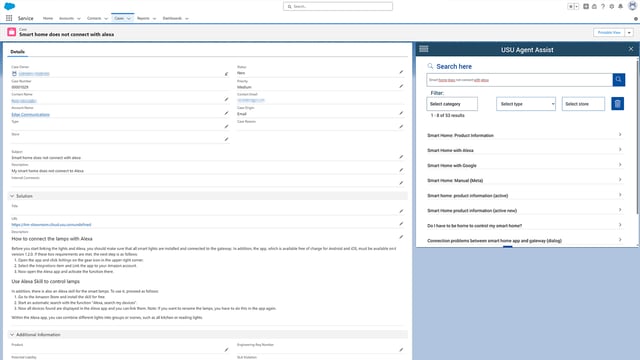Expand the Contacts tab dropdown chevron
640x360 pixels.
106,19
